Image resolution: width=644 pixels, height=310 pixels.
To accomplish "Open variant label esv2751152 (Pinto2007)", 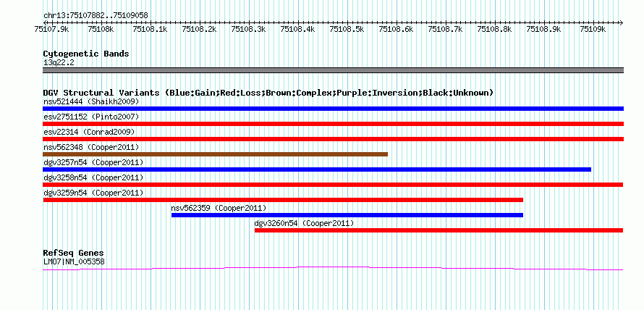I will [x=91, y=117].
